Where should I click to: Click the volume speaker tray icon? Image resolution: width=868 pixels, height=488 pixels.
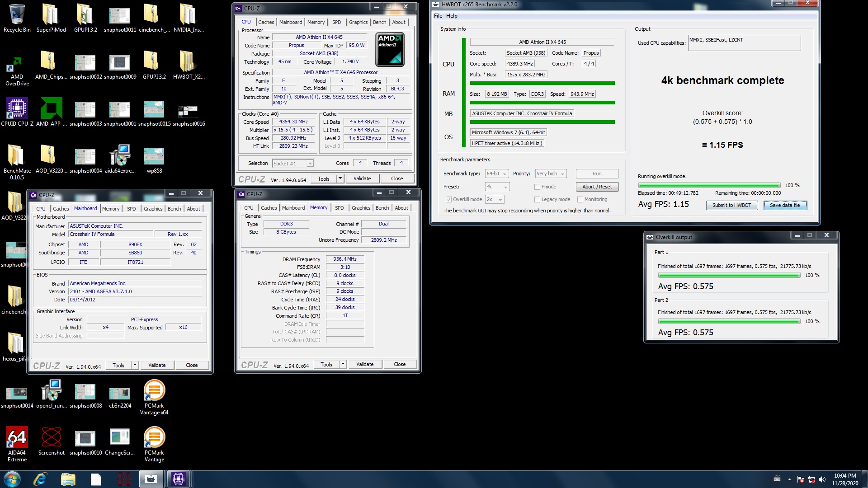pos(822,479)
